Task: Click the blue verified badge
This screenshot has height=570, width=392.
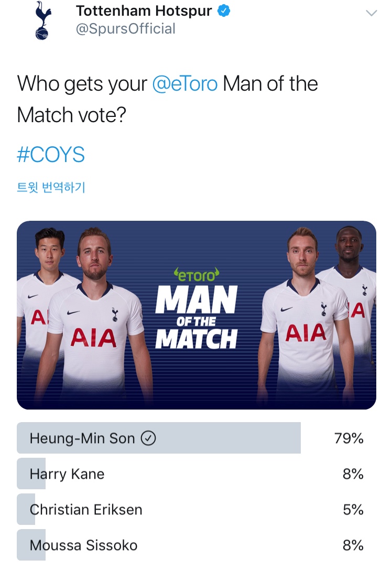Action: (x=224, y=11)
